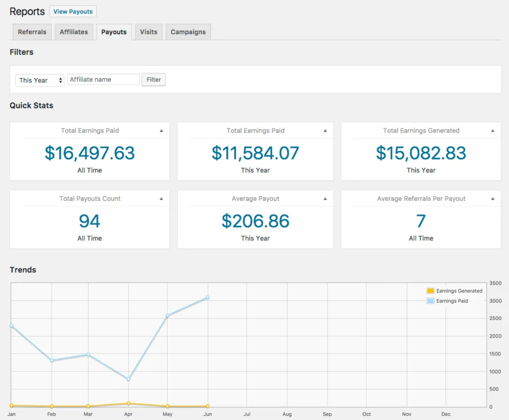Screen dimensions: 509x420
Task: Collapse the Total Earnings Paid All Time card
Action: pyautogui.click(x=162, y=131)
